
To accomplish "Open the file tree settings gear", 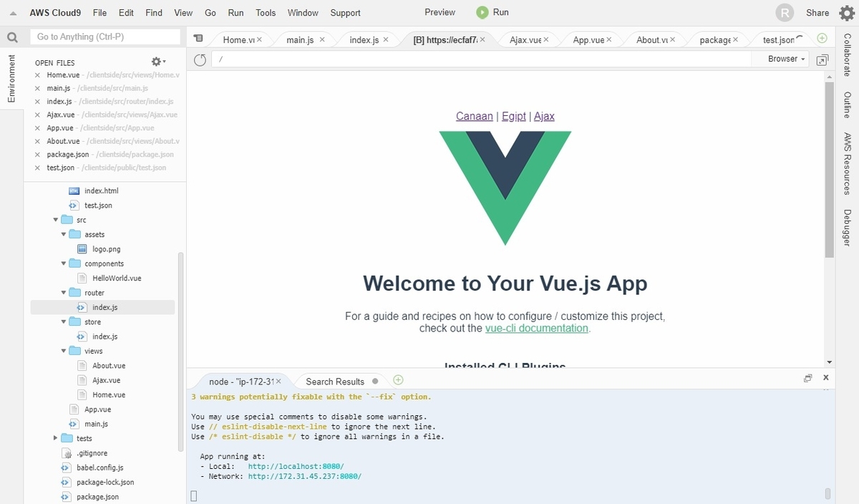I will click(x=158, y=62).
